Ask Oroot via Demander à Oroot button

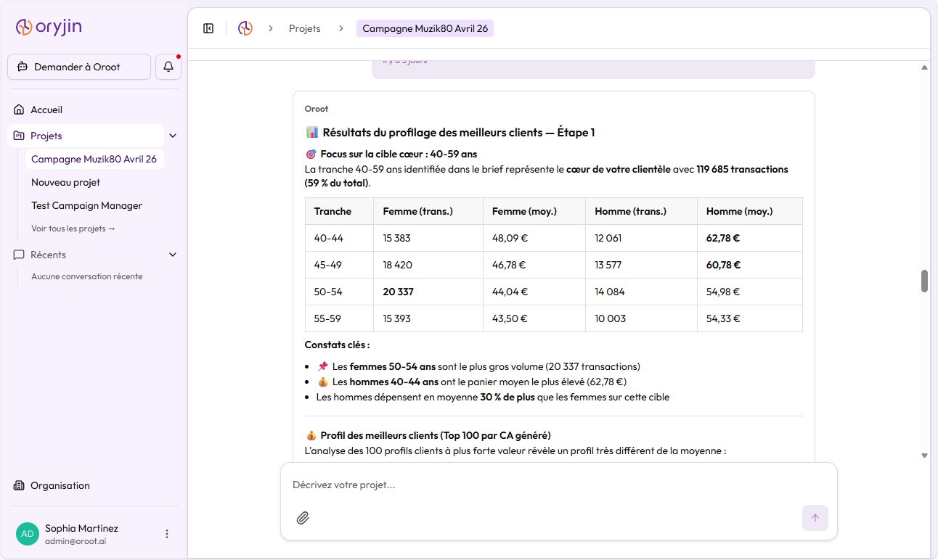79,67
